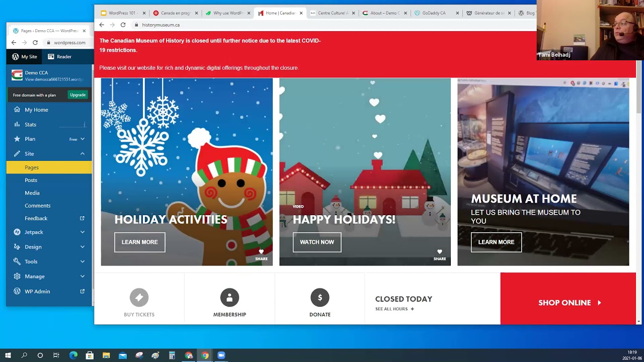This screenshot has height=362, width=644.
Task: Open My Site in WordPress header
Action: click(25, 57)
